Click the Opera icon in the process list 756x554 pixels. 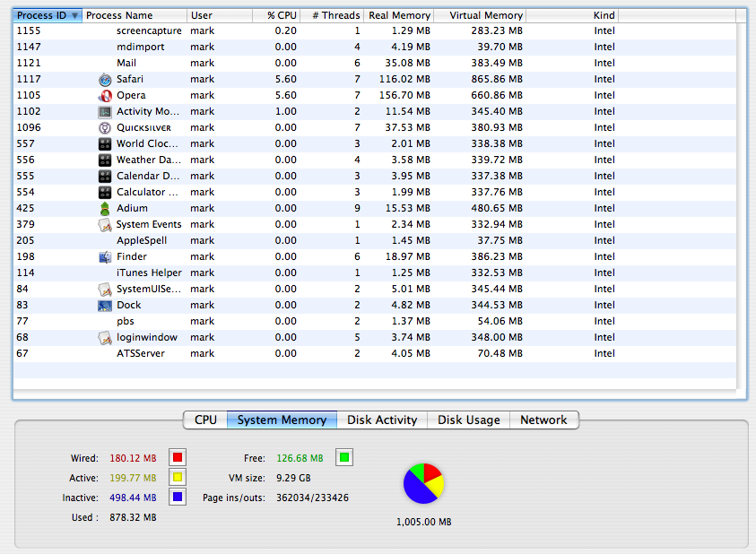105,96
